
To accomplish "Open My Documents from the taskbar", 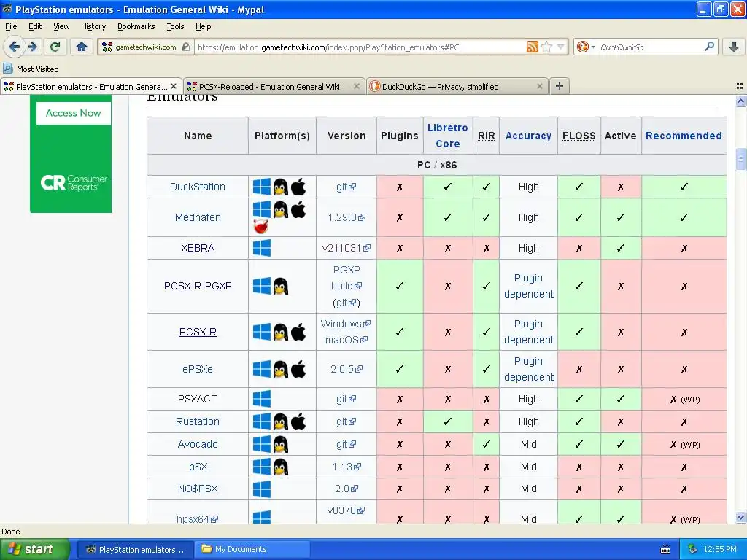I will click(252, 549).
